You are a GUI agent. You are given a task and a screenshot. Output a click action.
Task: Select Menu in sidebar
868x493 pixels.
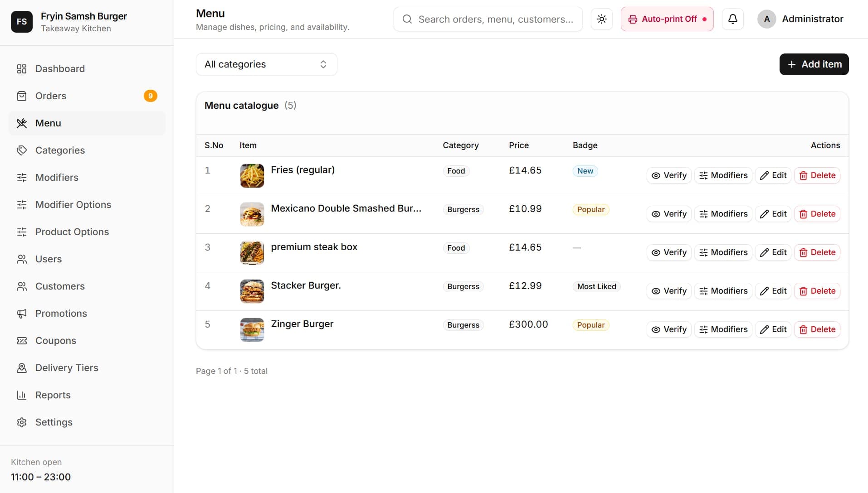tap(87, 123)
